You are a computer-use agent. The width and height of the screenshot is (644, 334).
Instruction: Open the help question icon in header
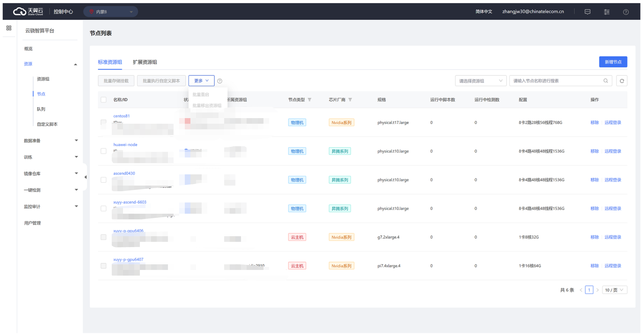click(626, 12)
